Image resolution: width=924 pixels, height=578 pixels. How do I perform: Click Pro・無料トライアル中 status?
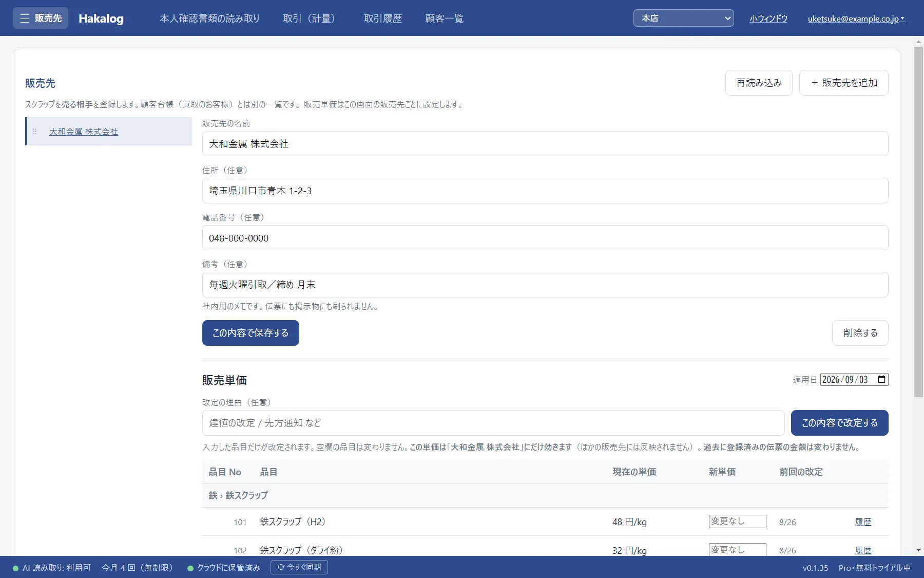[875, 568]
